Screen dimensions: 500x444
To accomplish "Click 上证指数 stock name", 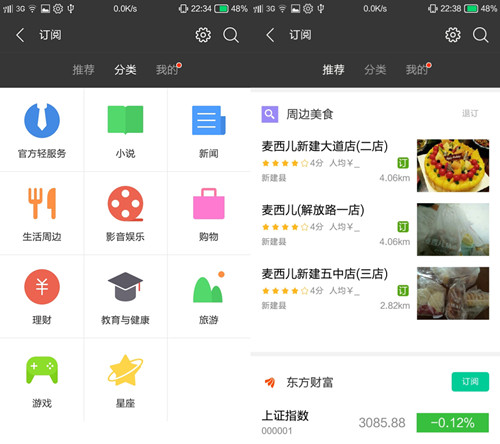I will click(285, 416).
